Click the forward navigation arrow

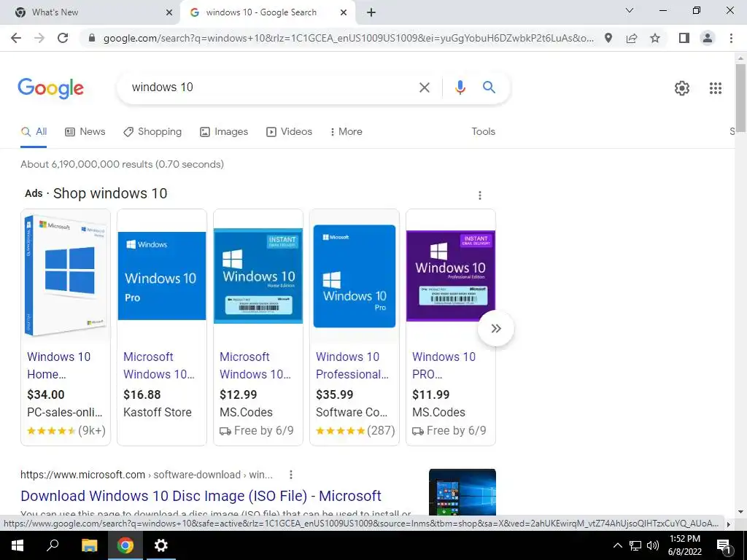coord(39,38)
